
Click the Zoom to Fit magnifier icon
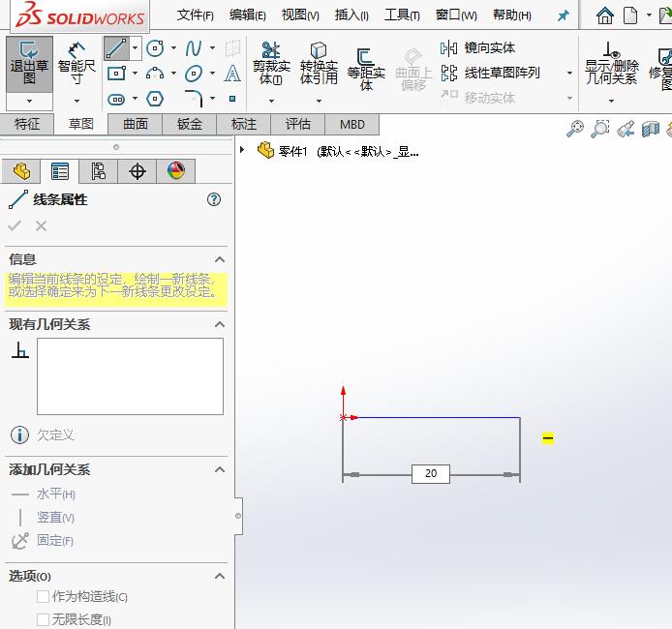(575, 129)
